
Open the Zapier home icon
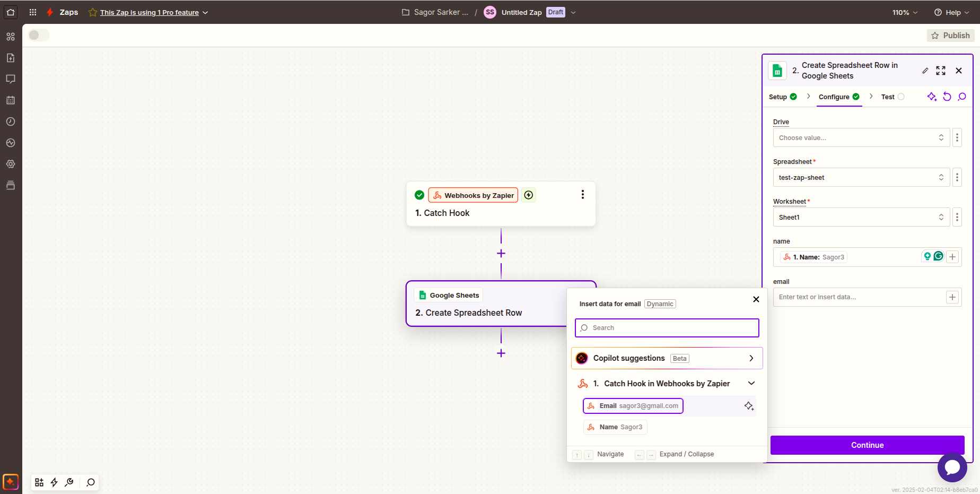click(11, 12)
